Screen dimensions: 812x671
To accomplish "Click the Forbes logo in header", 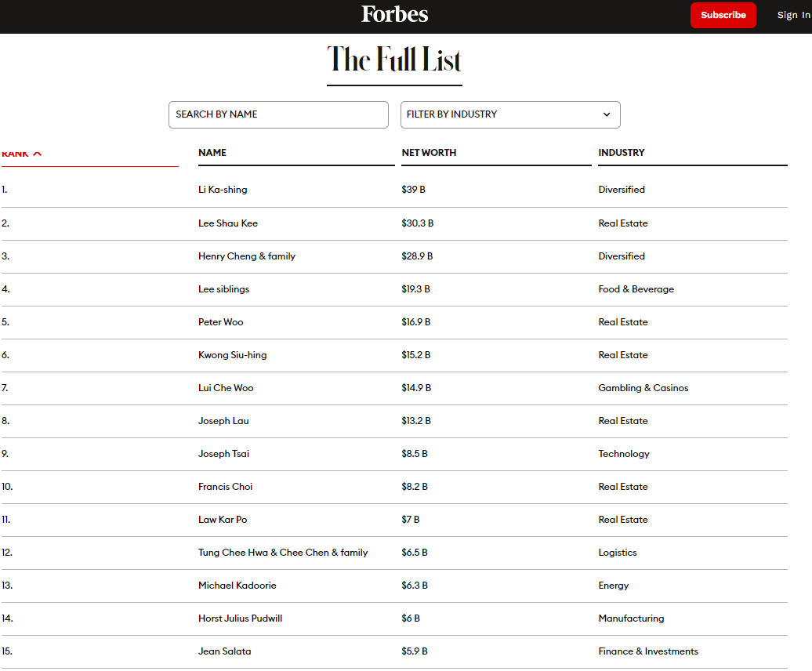I will point(394,14).
